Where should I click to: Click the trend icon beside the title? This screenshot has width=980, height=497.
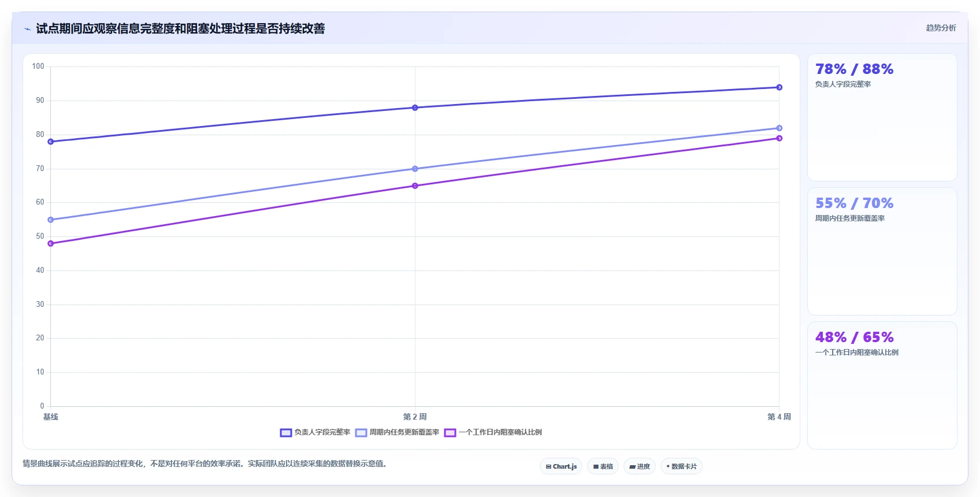(x=27, y=29)
